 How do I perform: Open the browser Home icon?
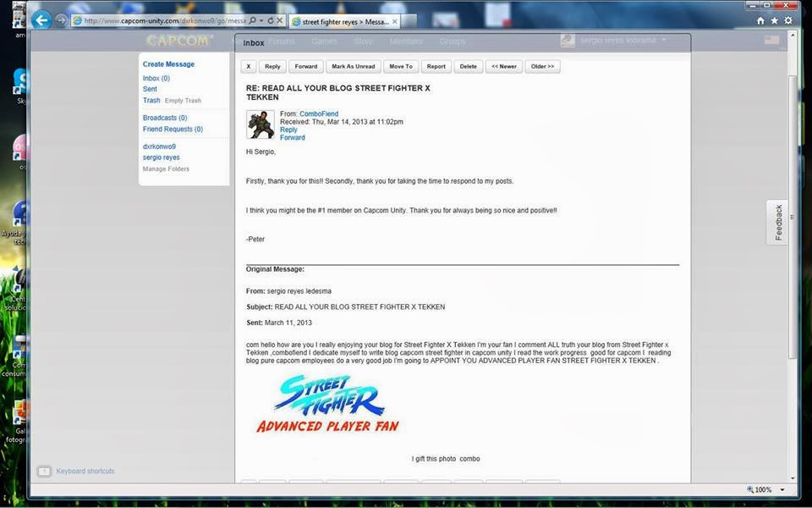(x=760, y=20)
